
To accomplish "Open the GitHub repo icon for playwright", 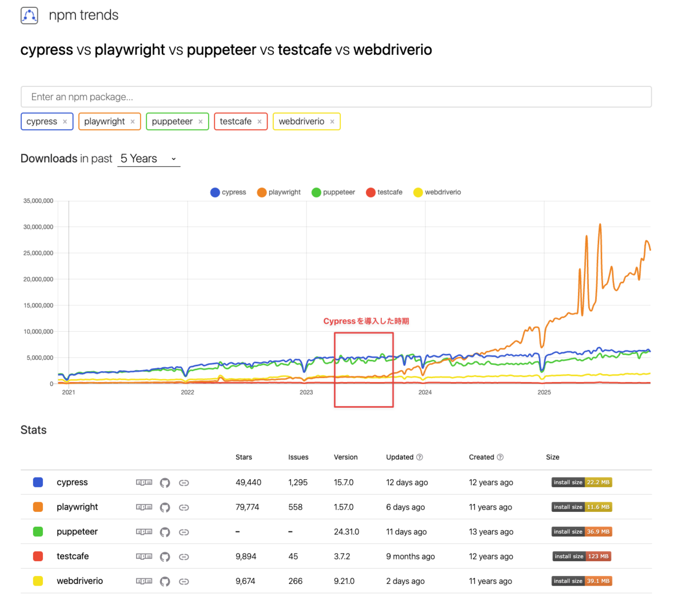I will pyautogui.click(x=165, y=507).
